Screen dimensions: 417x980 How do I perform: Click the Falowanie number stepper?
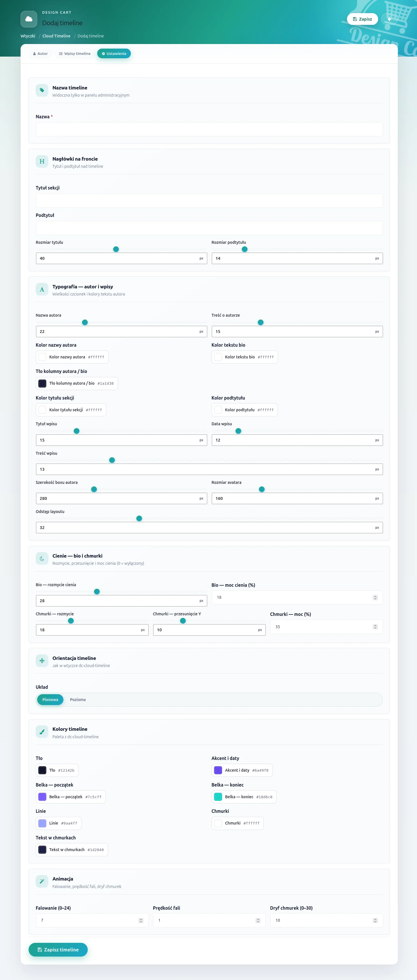click(x=141, y=920)
